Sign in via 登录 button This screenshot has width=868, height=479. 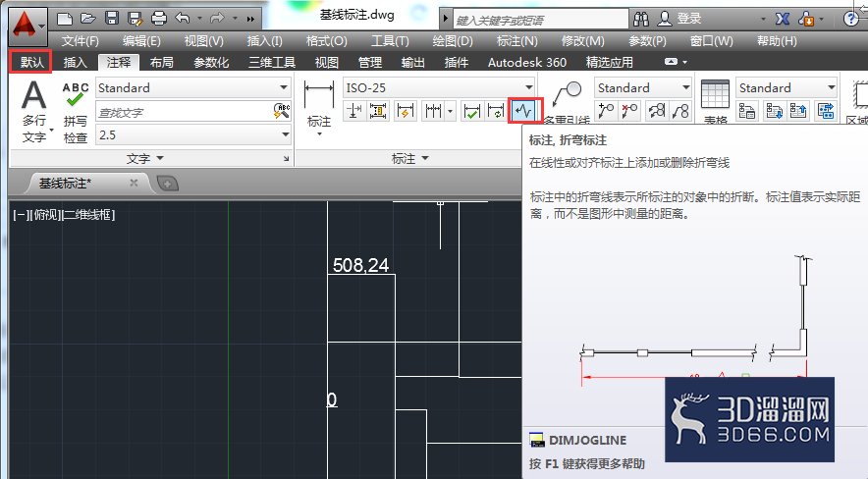coord(679,20)
